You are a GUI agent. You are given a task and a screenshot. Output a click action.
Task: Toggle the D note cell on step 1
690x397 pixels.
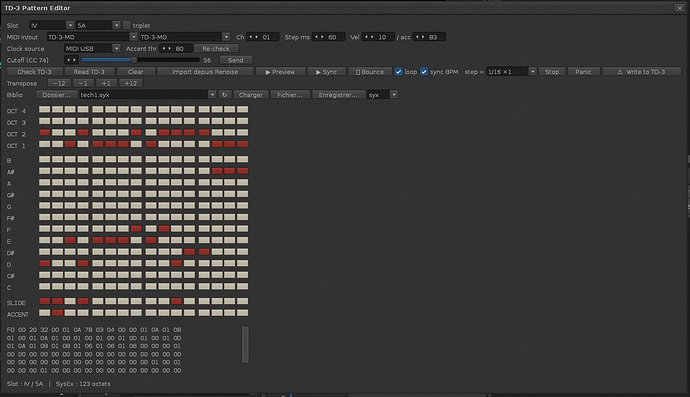[44, 263]
